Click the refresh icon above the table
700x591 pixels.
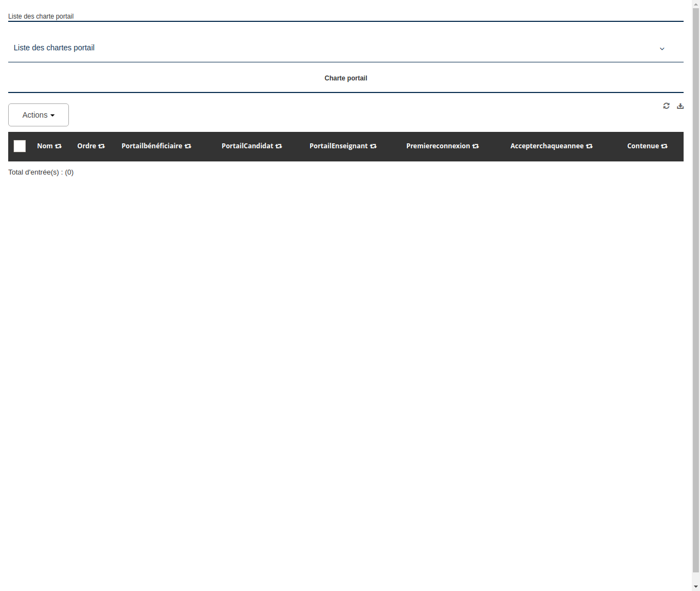pyautogui.click(x=666, y=106)
